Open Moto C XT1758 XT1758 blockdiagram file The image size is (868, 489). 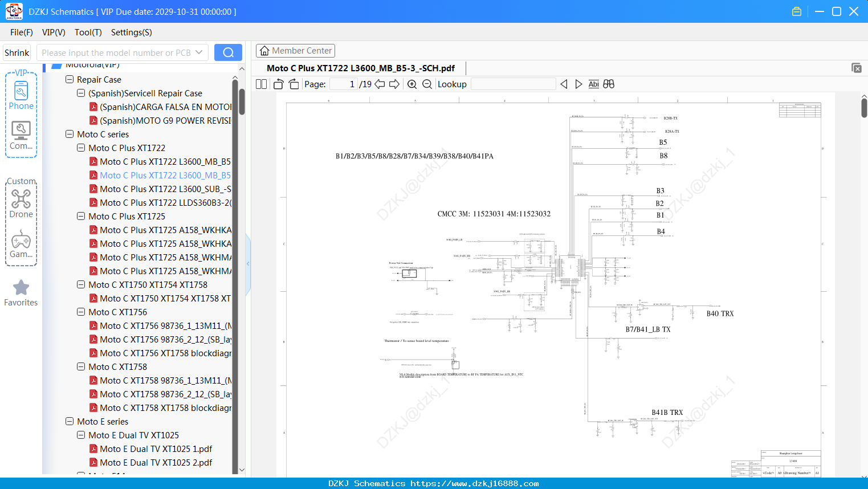pos(165,408)
